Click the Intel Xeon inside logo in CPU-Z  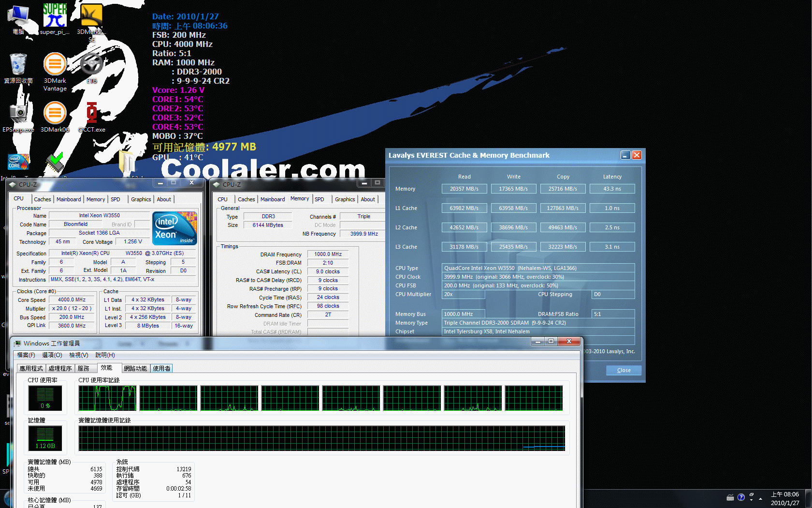(x=174, y=228)
